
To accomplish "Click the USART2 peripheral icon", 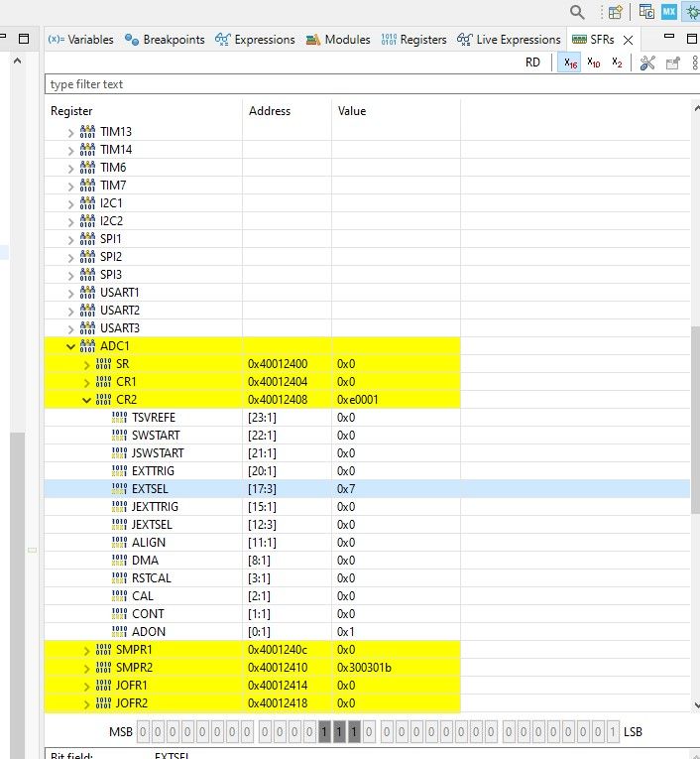I will click(x=87, y=310).
